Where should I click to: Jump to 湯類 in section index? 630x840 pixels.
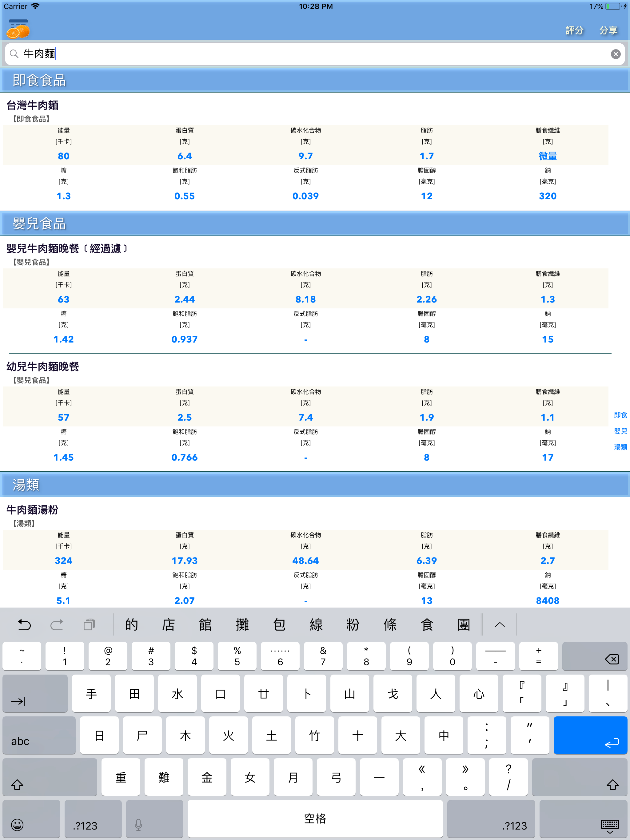pos(620,447)
